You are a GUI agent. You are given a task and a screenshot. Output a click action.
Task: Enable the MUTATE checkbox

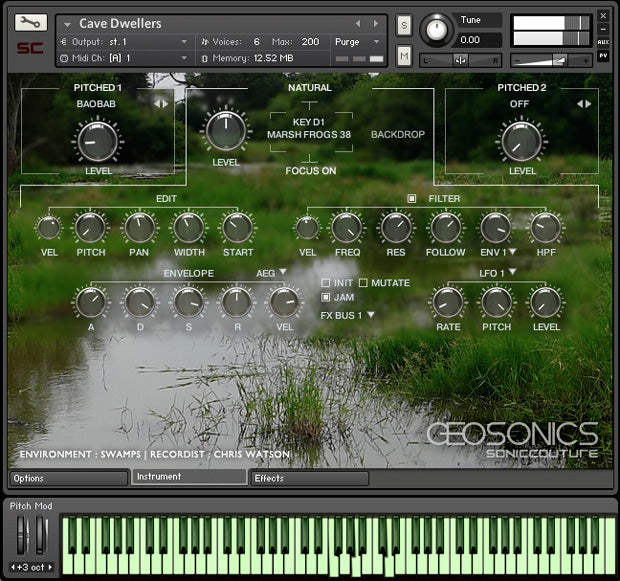(363, 283)
